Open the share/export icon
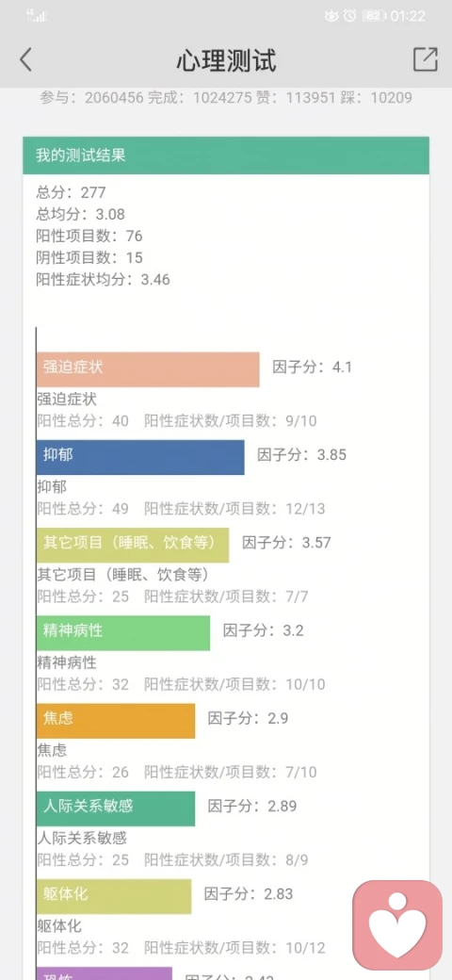 425,59
